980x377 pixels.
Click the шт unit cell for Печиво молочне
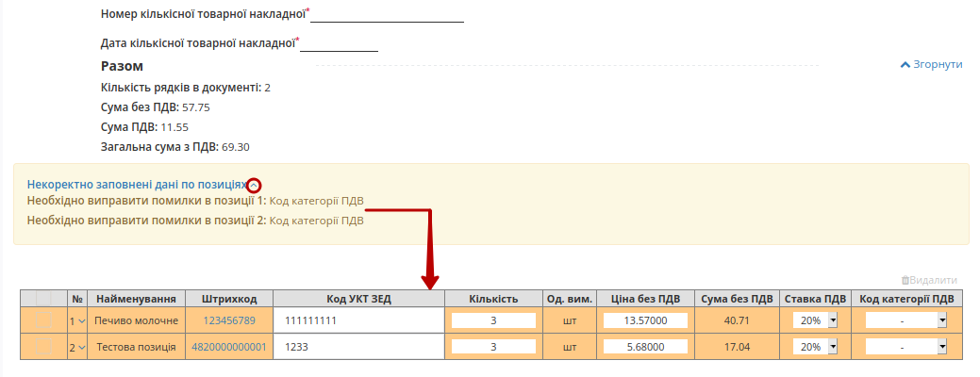click(570, 320)
